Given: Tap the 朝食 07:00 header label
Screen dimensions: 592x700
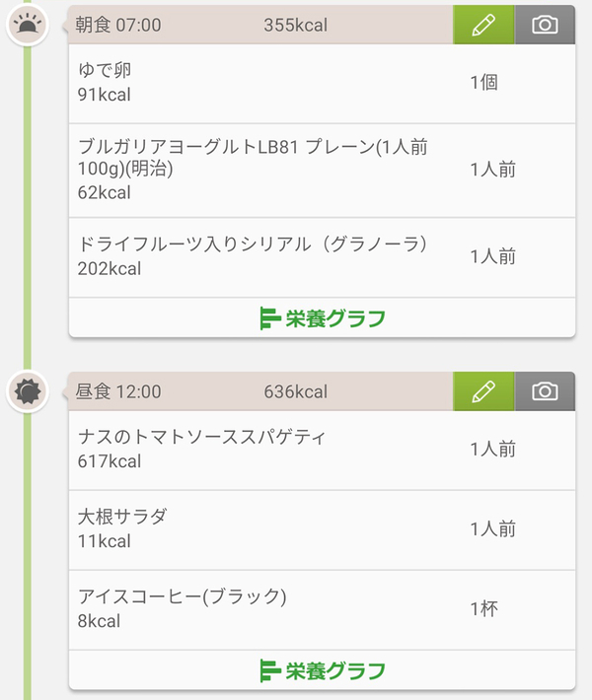Looking at the screenshot, I should tap(118, 25).
